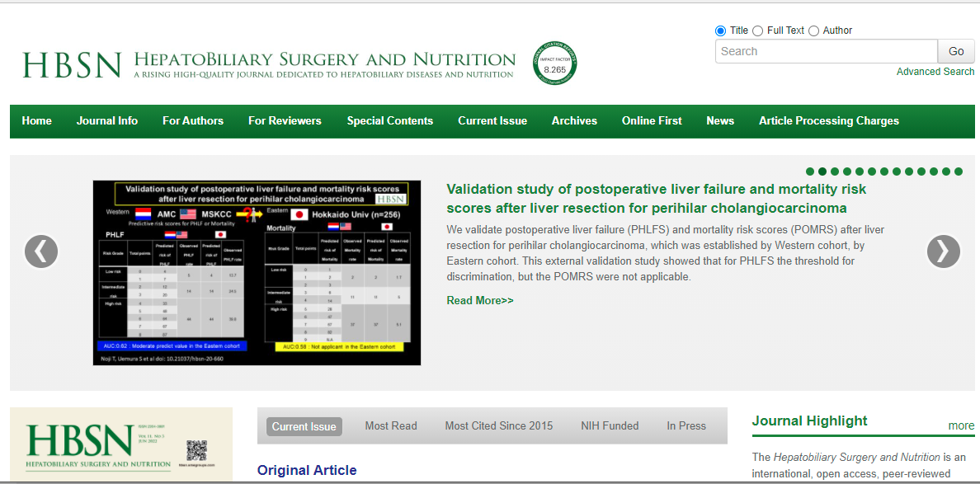
Task: Switch to the Most Read tab
Action: point(391,426)
